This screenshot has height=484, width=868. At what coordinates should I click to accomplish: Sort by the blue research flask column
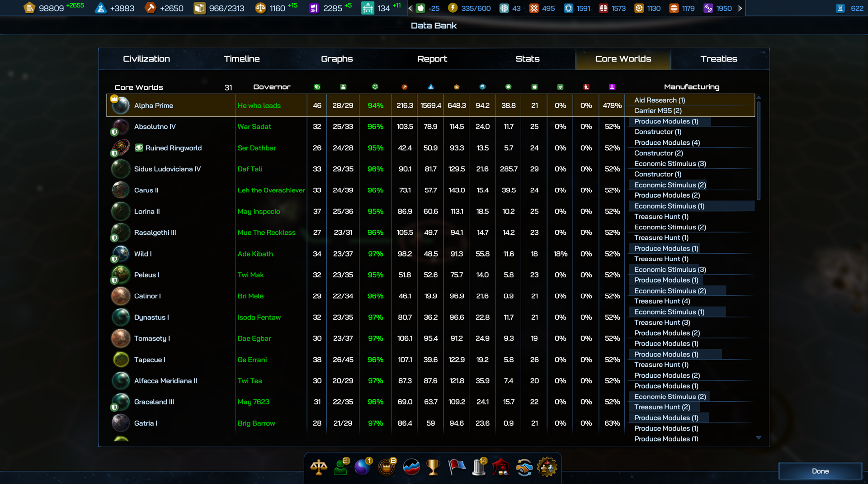point(430,87)
